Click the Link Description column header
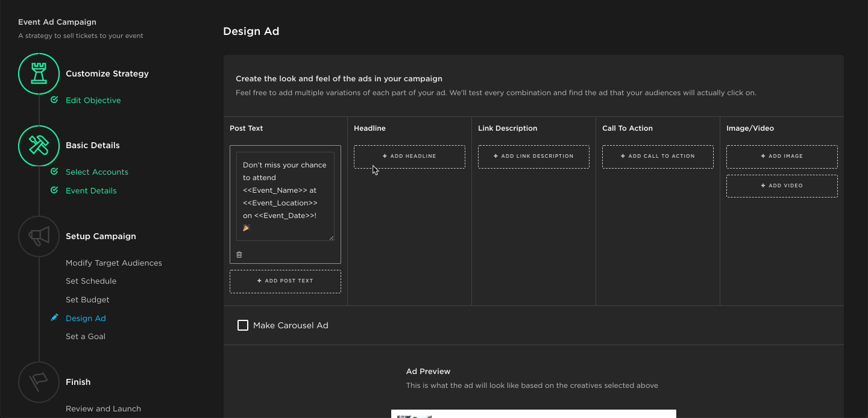This screenshot has height=418, width=868. [508, 128]
